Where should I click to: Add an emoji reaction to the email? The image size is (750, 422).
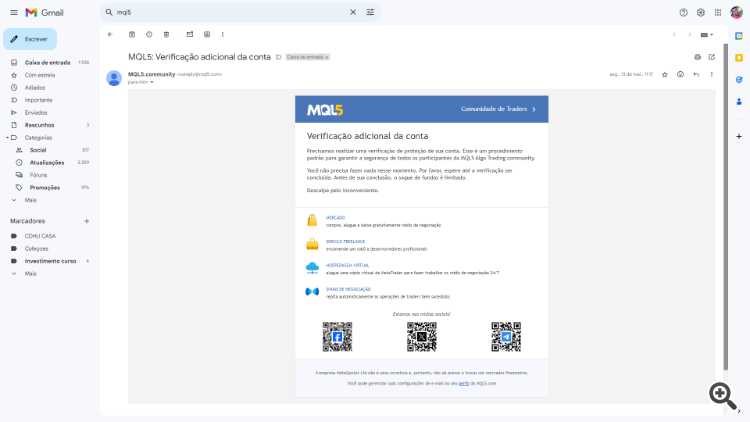tap(681, 75)
